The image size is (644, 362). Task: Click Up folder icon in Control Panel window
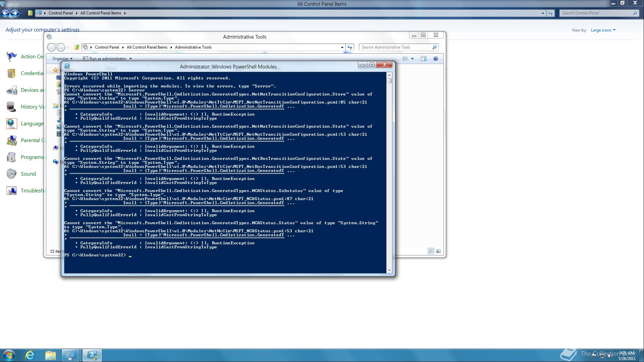(30, 13)
